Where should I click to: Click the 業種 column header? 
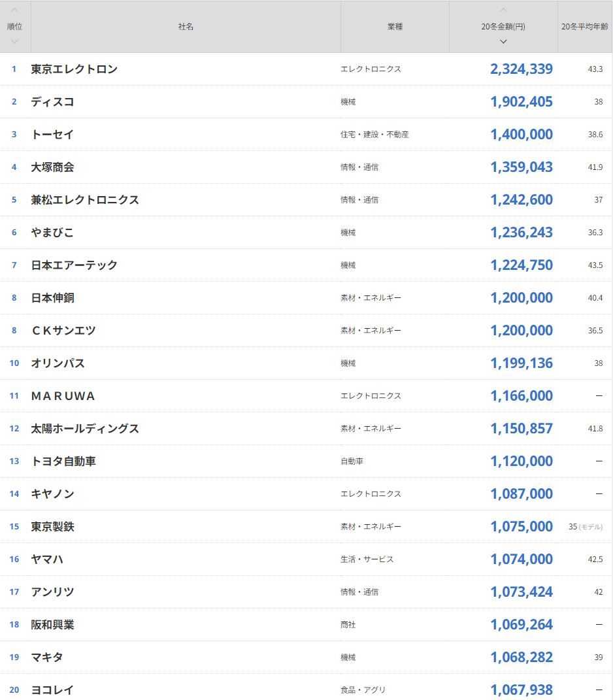pyautogui.click(x=395, y=27)
